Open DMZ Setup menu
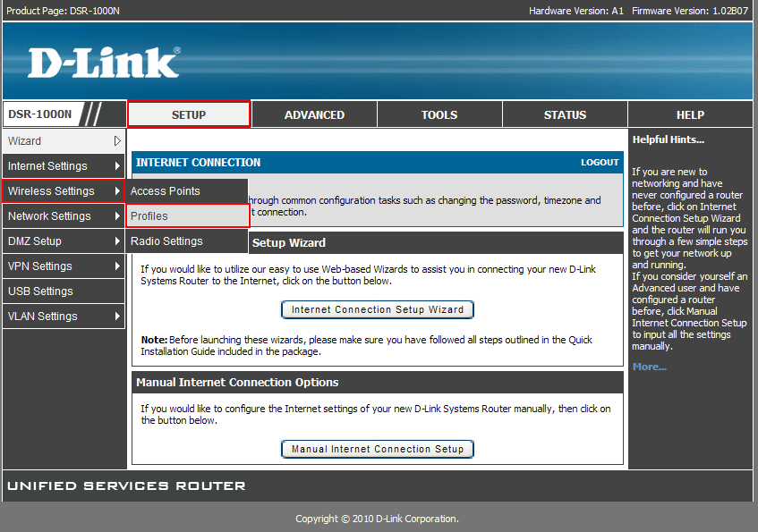The image size is (758, 532). point(64,241)
